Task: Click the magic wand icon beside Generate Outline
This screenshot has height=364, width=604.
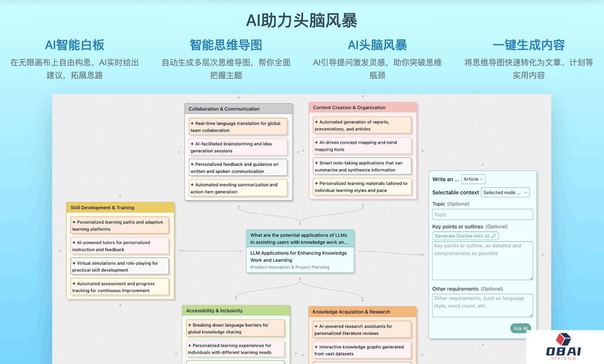Action: (494, 236)
